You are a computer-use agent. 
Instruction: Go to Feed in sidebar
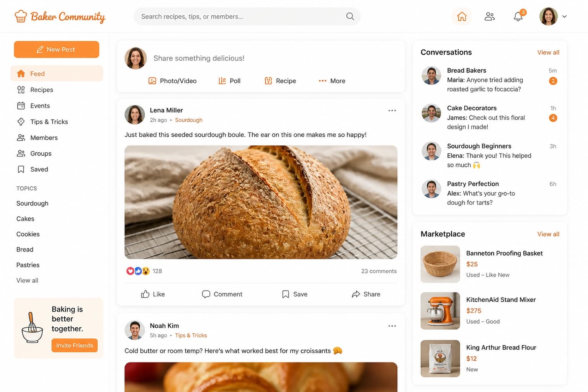[x=57, y=73]
